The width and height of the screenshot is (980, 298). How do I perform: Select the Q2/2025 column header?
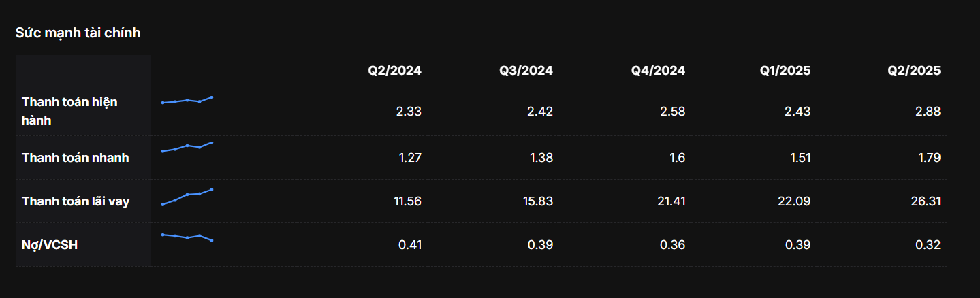click(915, 71)
